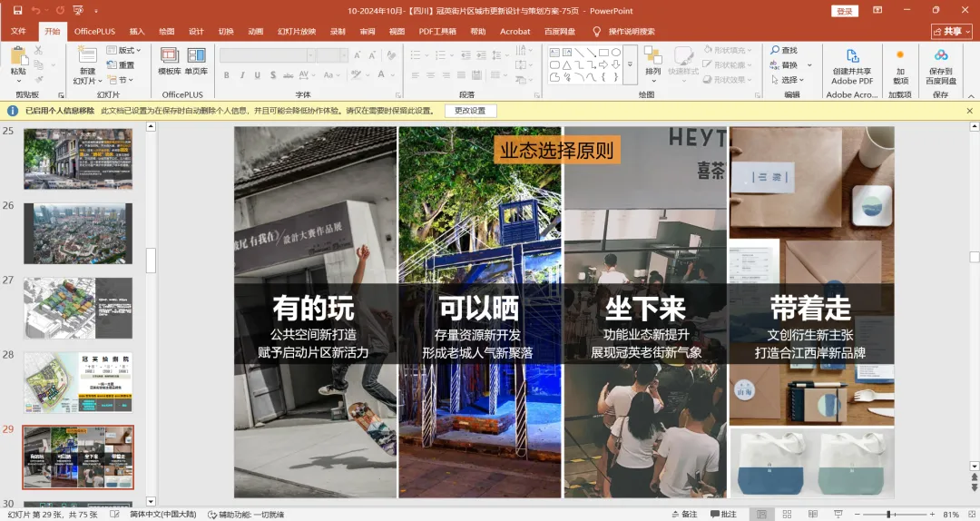Toggle left text alignment

(x=415, y=75)
